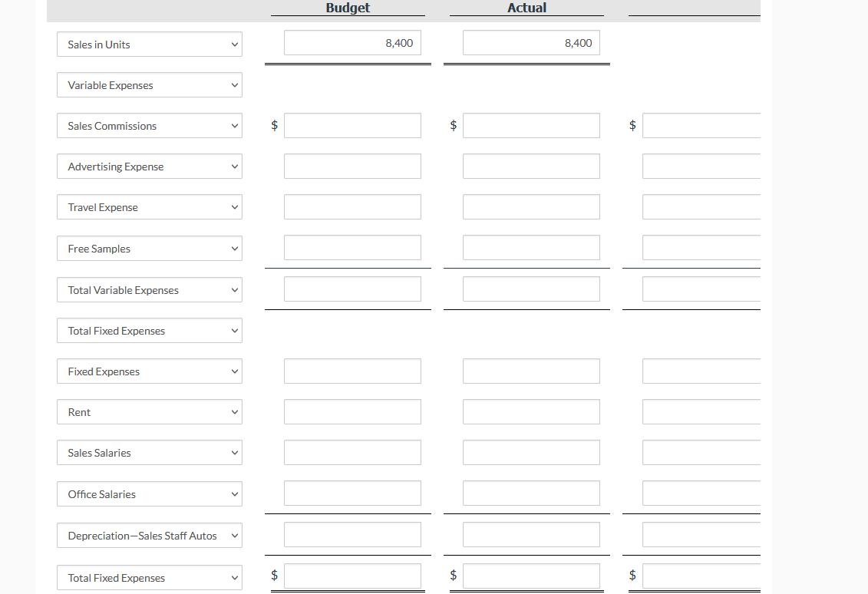Viewport: 868px width, 594px height.
Task: Click the Actual Advertising Expense amount field
Action: [x=531, y=166]
